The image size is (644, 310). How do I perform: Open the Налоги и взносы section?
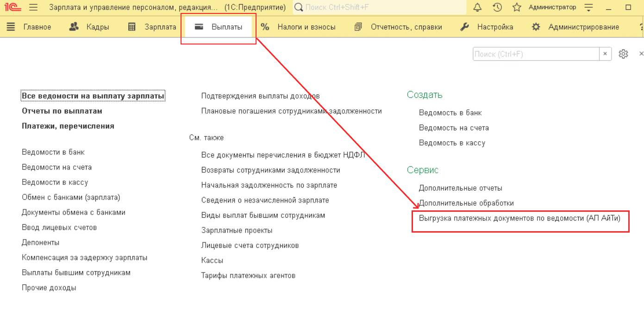(x=298, y=27)
